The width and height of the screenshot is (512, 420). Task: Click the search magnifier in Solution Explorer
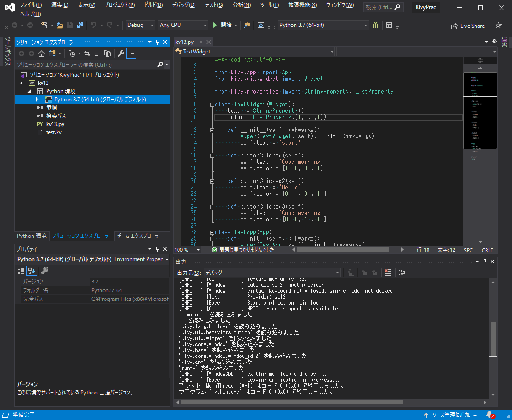coord(160,65)
